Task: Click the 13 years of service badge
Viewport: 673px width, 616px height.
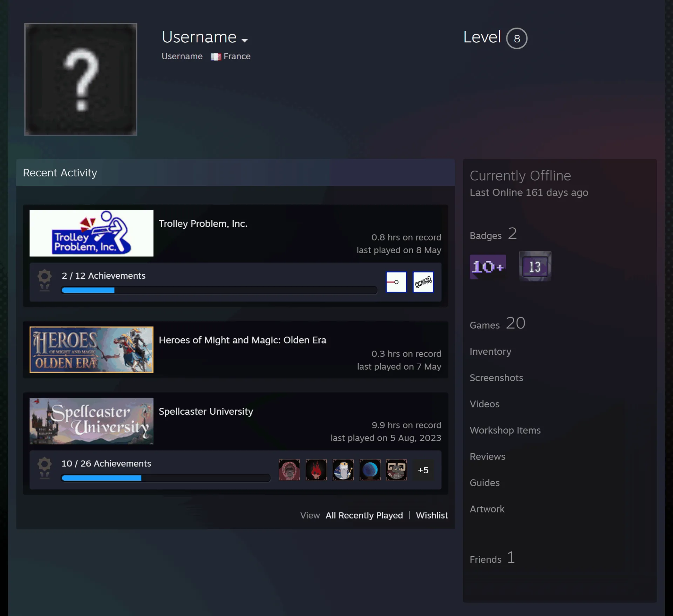Action: click(535, 266)
